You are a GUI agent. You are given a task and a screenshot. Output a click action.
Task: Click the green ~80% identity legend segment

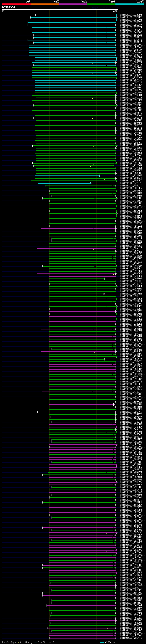point(101,4)
